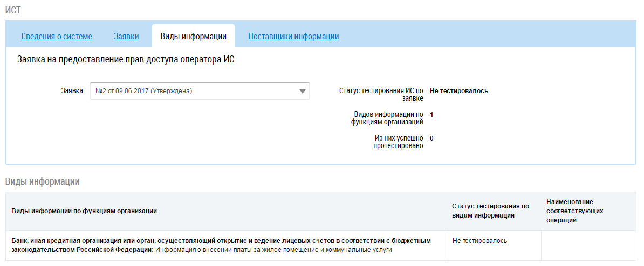Go to the "Поставщики информации" tab
644x266 pixels.
click(293, 37)
